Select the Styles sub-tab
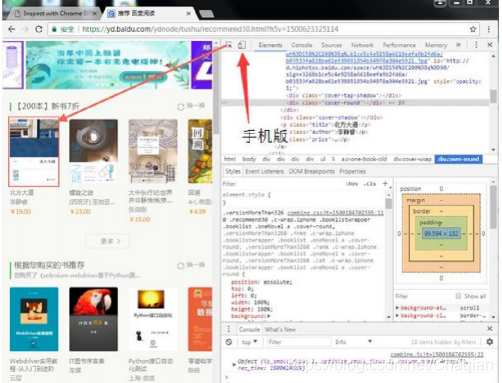The image size is (502, 383). [232, 171]
